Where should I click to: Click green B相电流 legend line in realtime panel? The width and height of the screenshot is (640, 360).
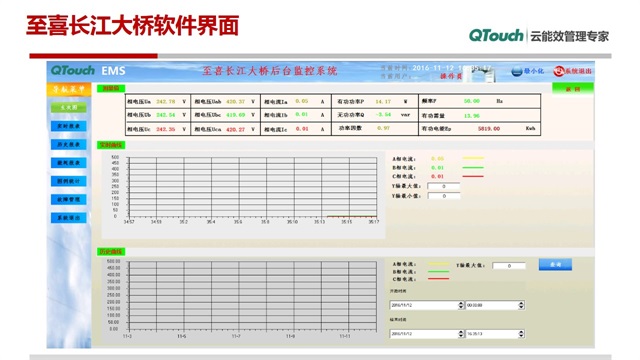coord(473,167)
